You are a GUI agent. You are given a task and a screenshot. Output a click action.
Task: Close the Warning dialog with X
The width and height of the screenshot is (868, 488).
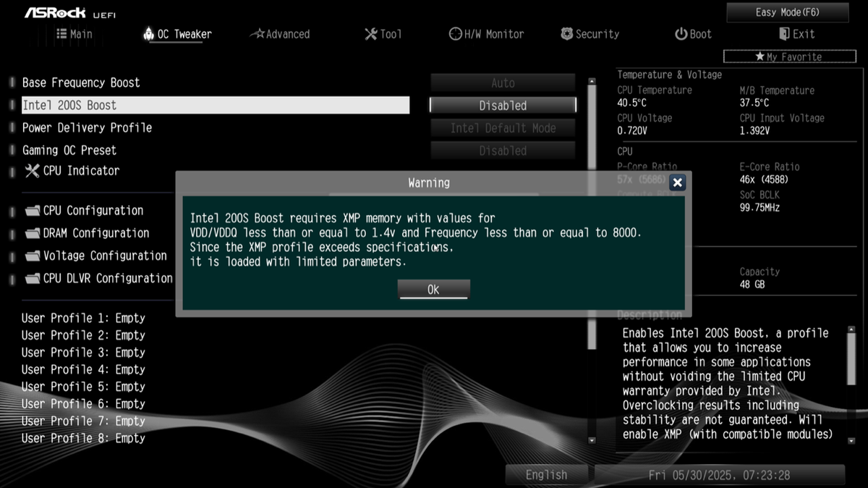[677, 183]
